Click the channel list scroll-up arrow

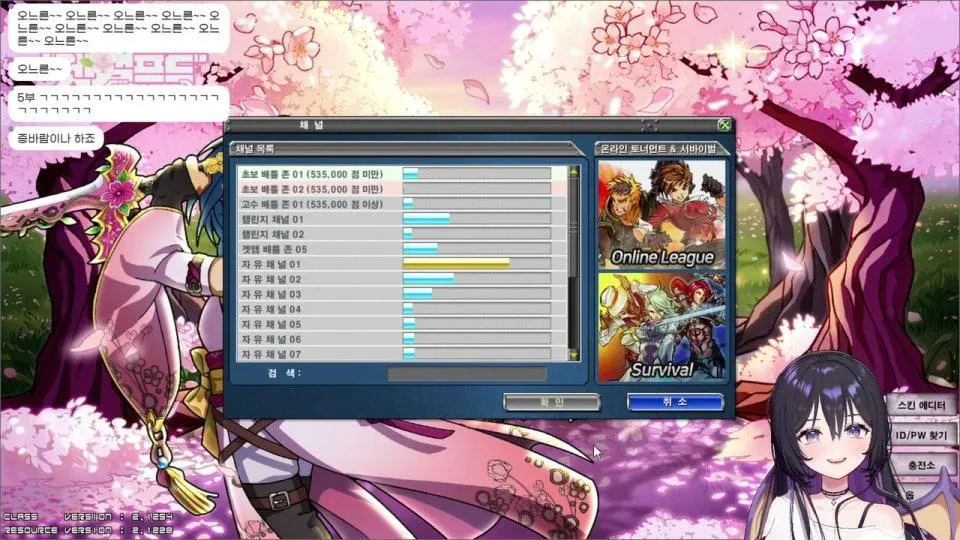click(x=574, y=172)
